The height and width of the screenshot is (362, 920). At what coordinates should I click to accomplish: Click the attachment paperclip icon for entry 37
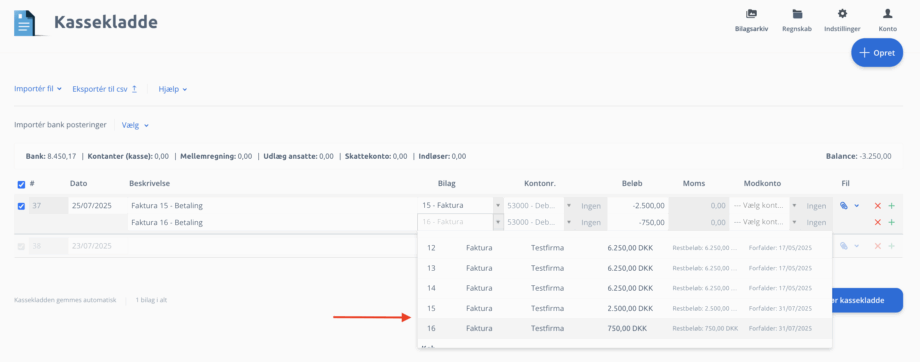844,206
